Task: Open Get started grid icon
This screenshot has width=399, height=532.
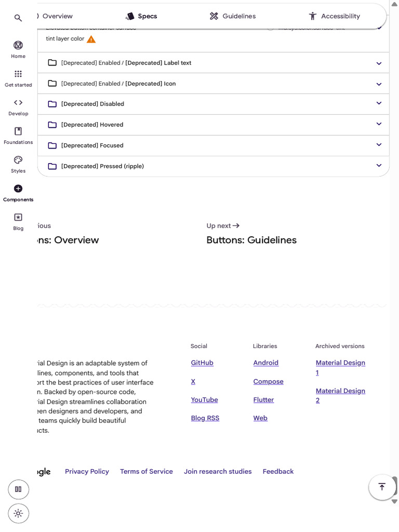Action: pyautogui.click(x=18, y=74)
